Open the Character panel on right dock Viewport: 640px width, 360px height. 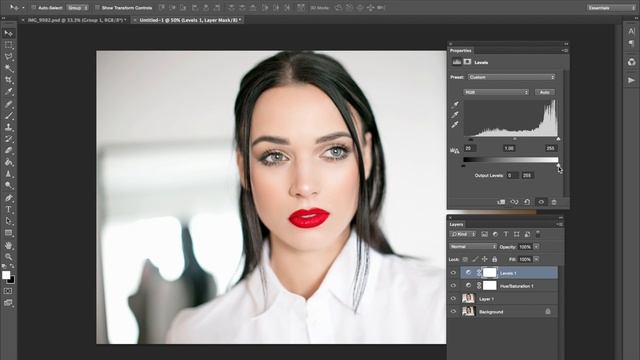point(631,31)
